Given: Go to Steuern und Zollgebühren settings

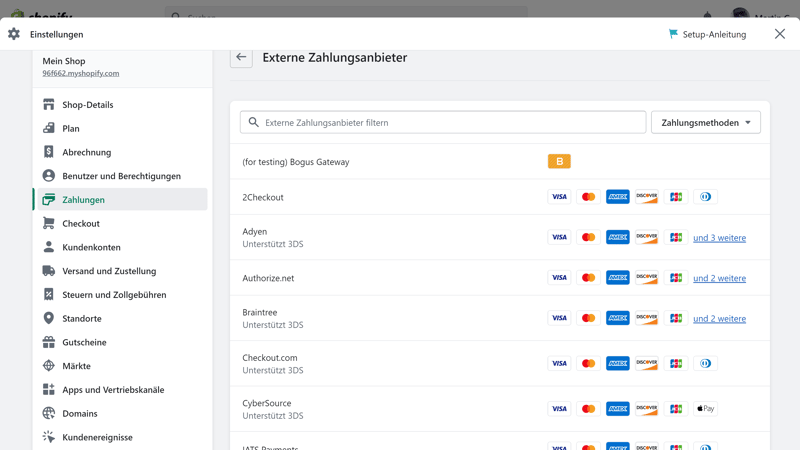Looking at the screenshot, I should [114, 295].
